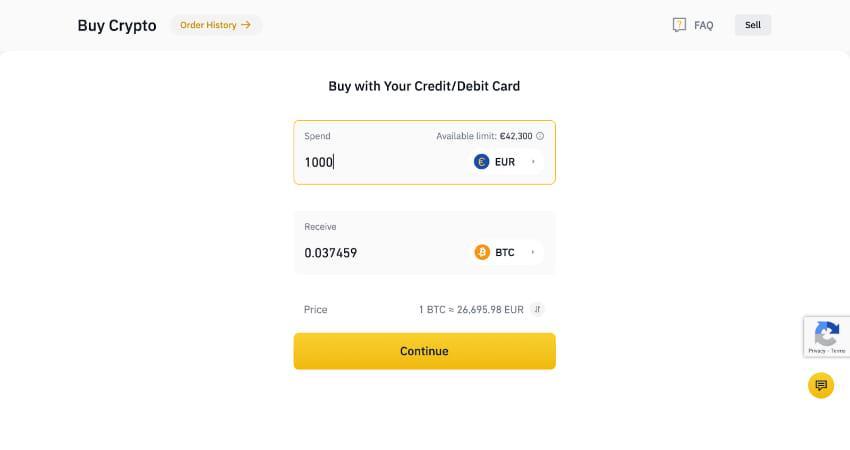Viewport: 850px width, 450px height.
Task: Click the arrow icon beside Order History
Action: coord(246,25)
